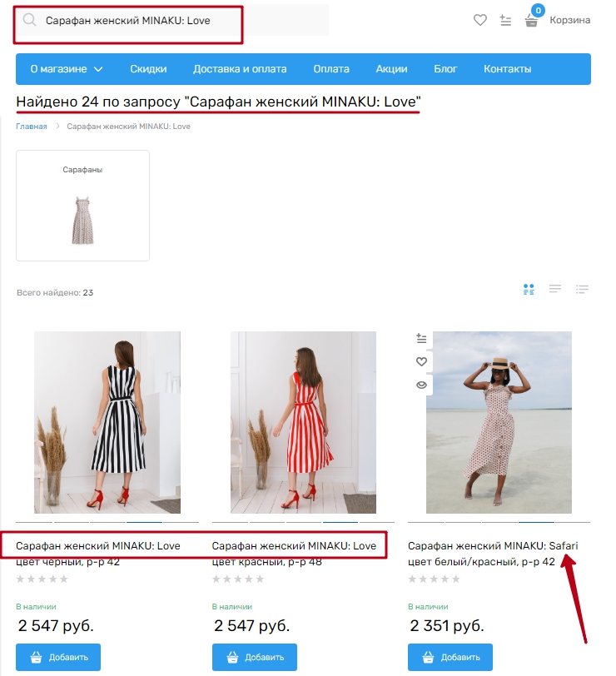The image size is (616, 676).
Task: Open the wishlist heart icon in header
Action: 479,20
